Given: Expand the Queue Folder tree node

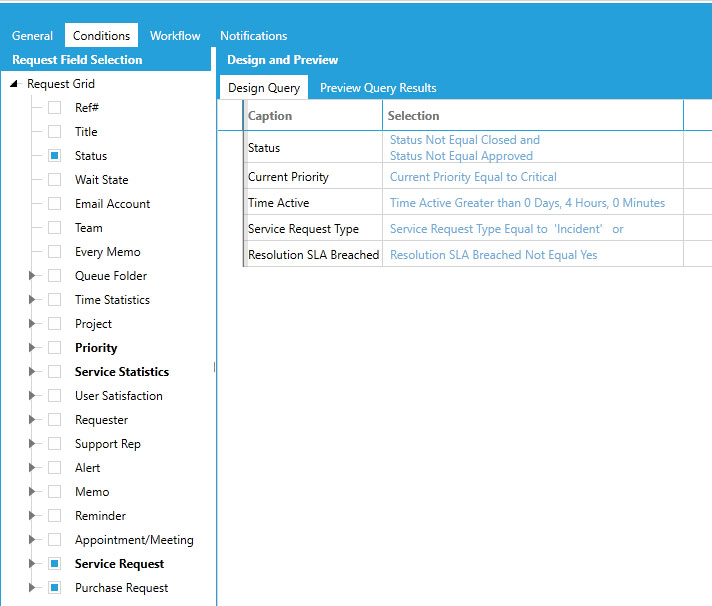Looking at the screenshot, I should coord(32,276).
